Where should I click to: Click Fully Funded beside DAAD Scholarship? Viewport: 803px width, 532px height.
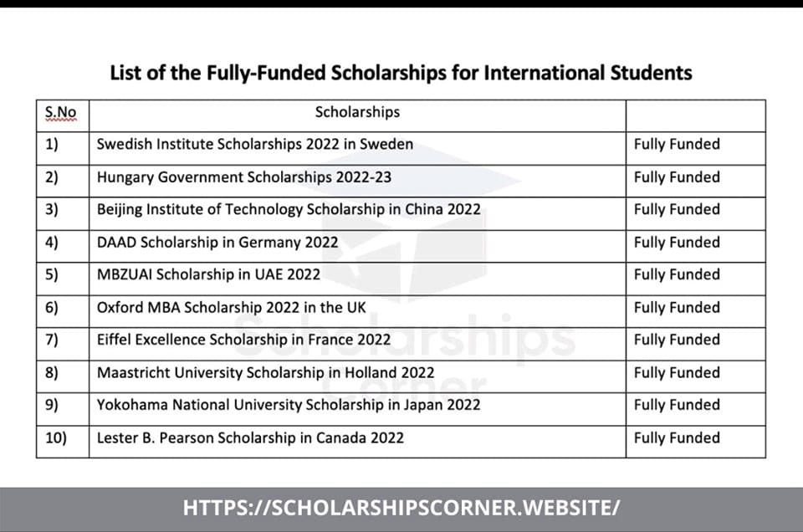tap(677, 243)
